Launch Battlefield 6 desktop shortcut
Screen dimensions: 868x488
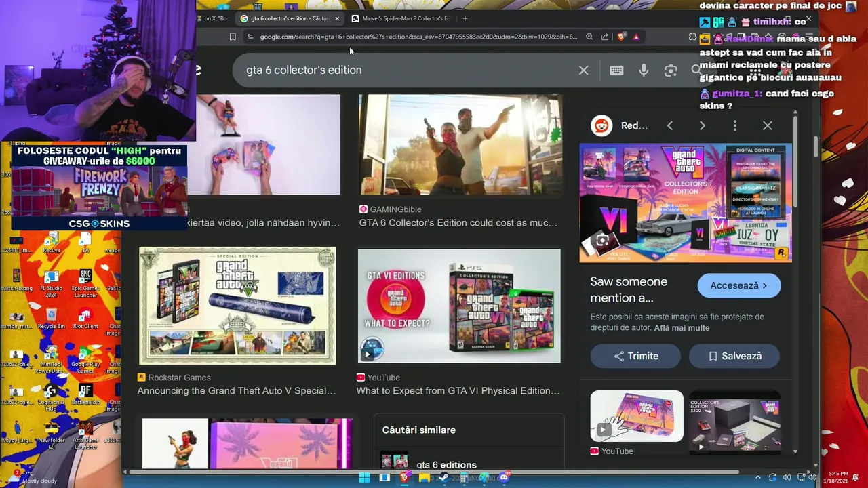click(x=85, y=395)
